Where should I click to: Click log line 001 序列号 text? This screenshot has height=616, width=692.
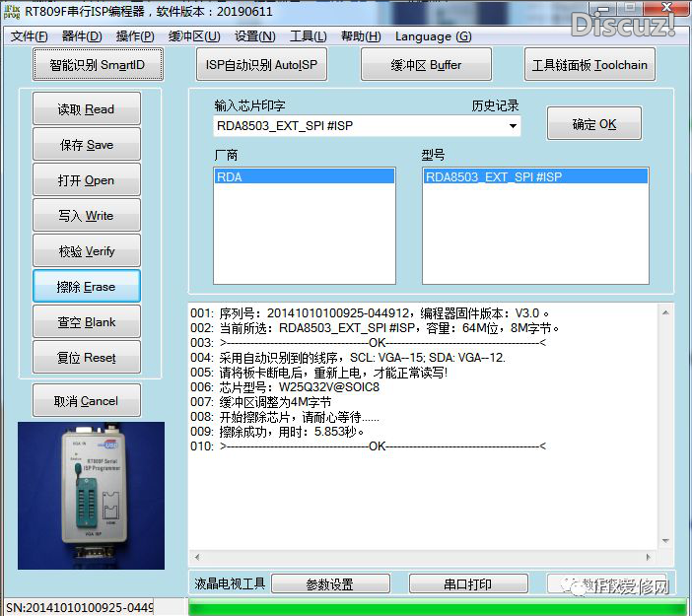[x=370, y=313]
